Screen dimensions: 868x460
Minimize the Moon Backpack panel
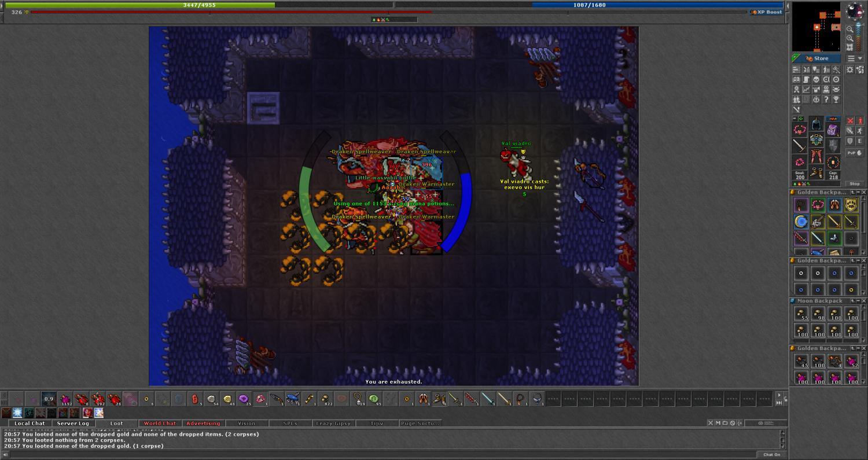coord(858,301)
